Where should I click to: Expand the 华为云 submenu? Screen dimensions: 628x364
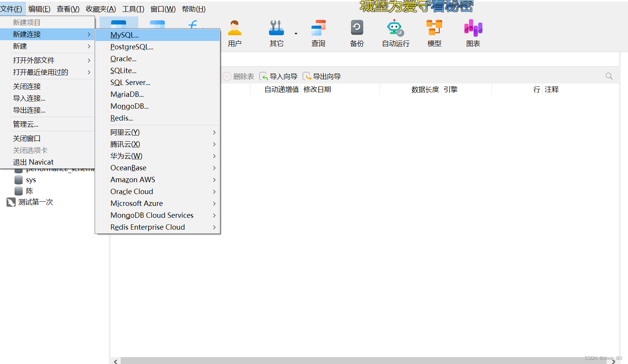point(214,156)
